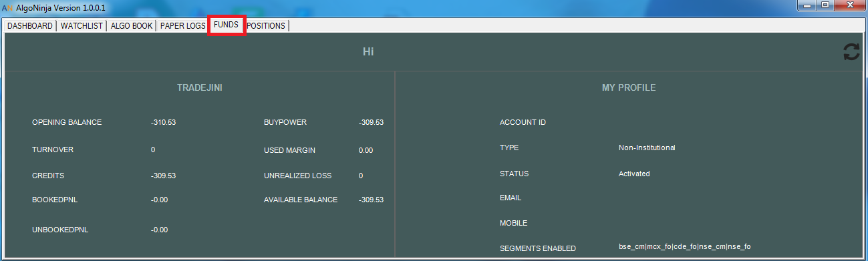Select the STATUS label
Screen dimensions: 868x261
pyautogui.click(x=514, y=174)
